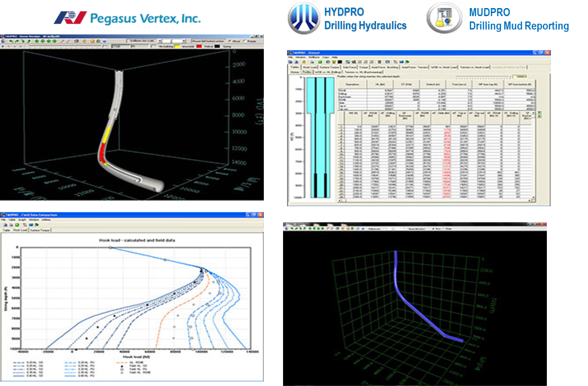
Task: Open the Wellbore size scale dropdown
Action: click(160, 40)
